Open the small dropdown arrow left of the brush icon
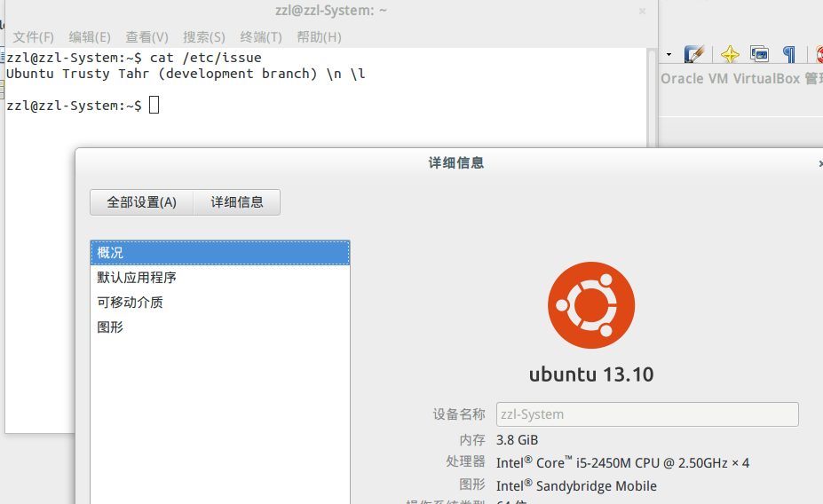Viewport: 823px width, 504px height. click(669, 54)
